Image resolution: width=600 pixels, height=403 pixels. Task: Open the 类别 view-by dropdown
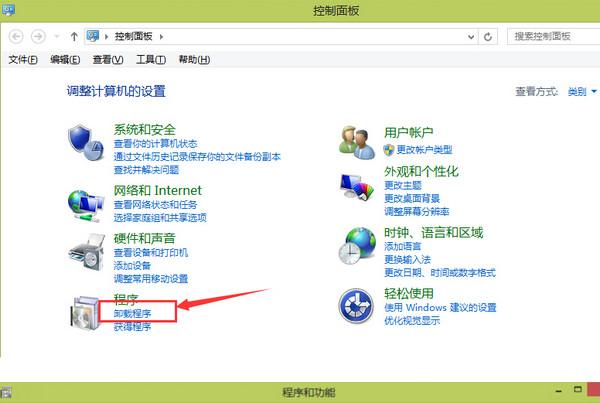pos(582,91)
